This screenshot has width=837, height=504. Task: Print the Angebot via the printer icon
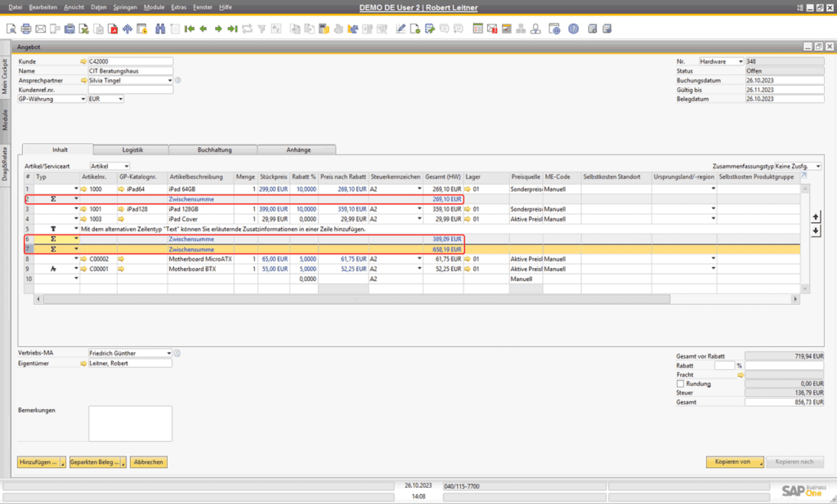point(25,29)
